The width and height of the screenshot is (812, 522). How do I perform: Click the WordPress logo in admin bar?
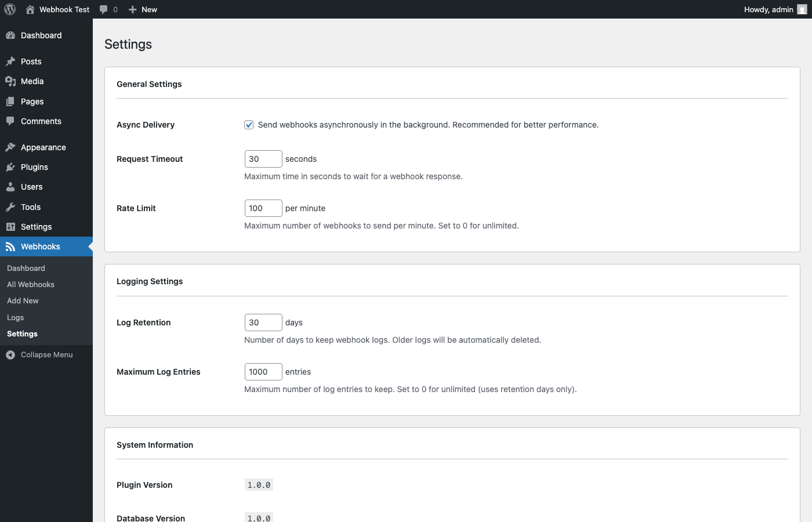(x=9, y=9)
